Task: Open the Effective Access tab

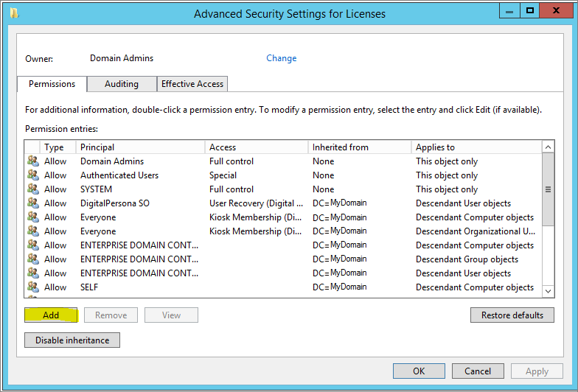Action: click(x=192, y=84)
